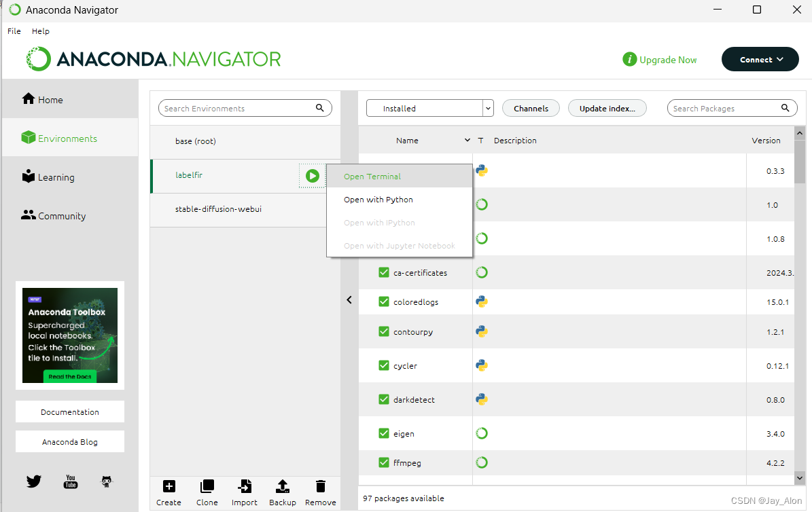Click the T type column header
This screenshot has height=512, width=812.
pos(480,141)
